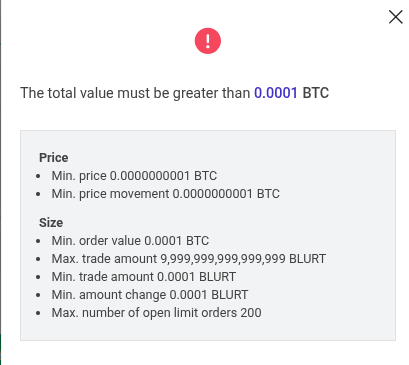Select the Min. trade amount line

coord(143,277)
